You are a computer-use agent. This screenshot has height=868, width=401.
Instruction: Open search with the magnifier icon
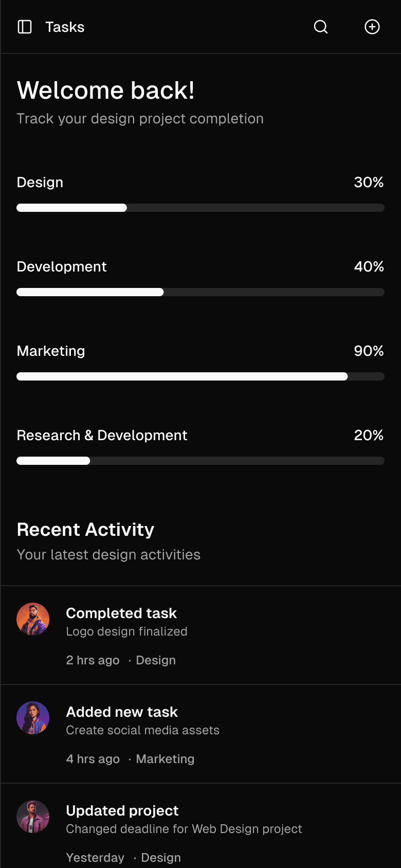[x=321, y=27]
